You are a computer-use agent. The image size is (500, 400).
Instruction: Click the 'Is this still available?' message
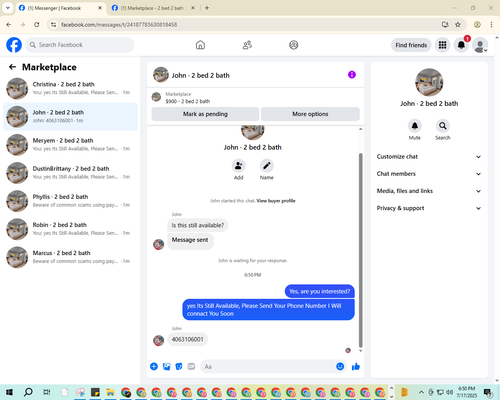(198, 225)
